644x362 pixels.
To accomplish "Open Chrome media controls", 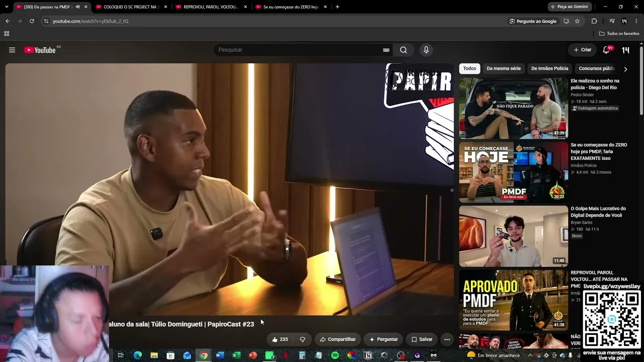I will pyautogui.click(x=612, y=21).
